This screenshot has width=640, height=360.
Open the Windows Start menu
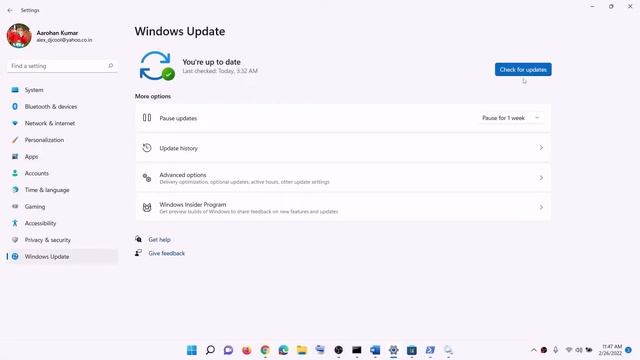coord(191,350)
